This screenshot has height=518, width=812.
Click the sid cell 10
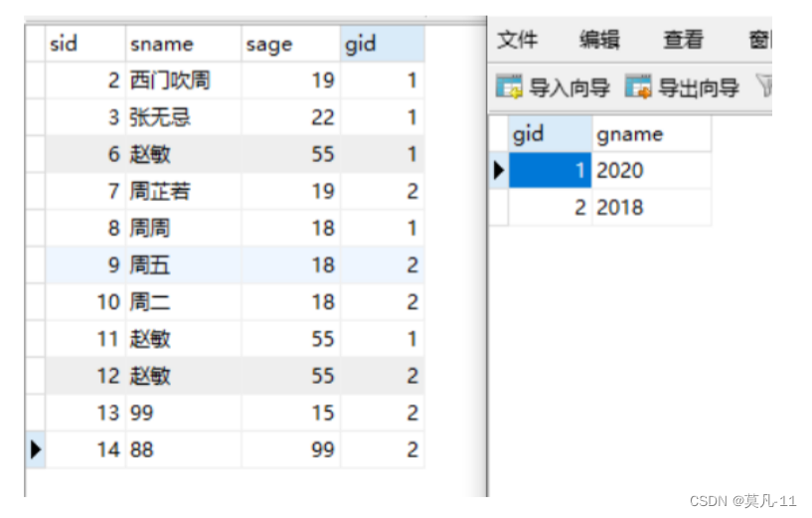click(x=84, y=302)
